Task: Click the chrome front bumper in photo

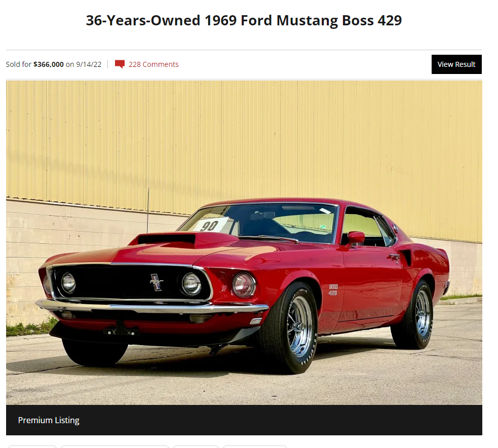Action: pyautogui.click(x=152, y=307)
